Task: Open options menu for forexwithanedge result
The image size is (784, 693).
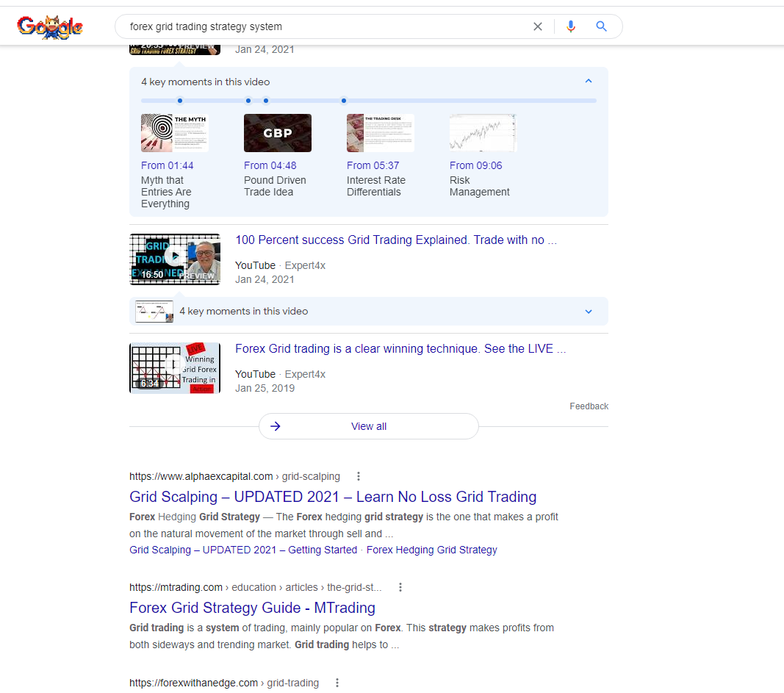Action: pyautogui.click(x=337, y=683)
